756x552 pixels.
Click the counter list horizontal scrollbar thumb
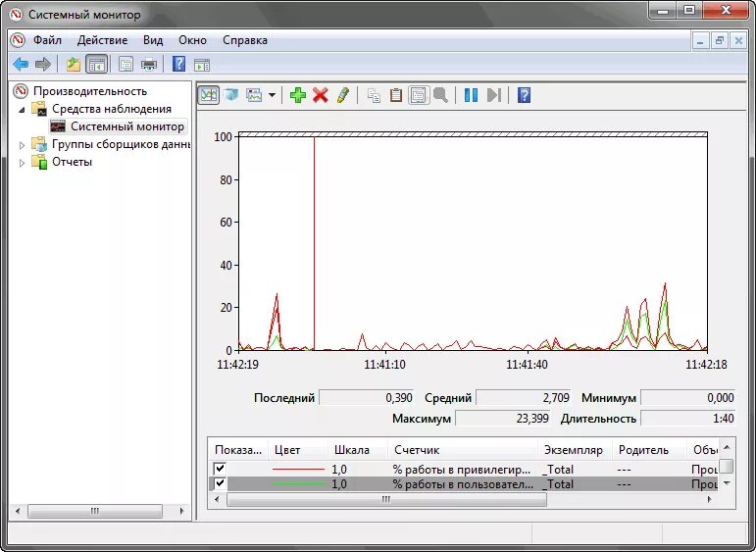pyautogui.click(x=386, y=499)
